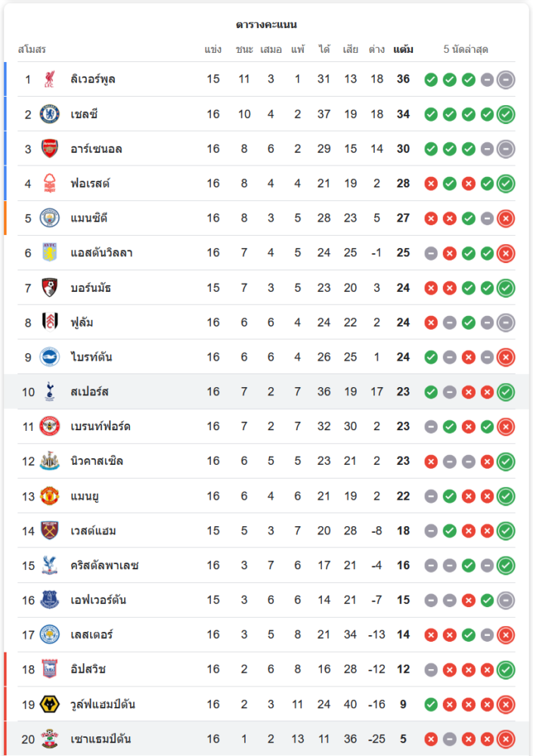Click the สโมสร column header
The height and width of the screenshot is (756, 533).
(32, 50)
